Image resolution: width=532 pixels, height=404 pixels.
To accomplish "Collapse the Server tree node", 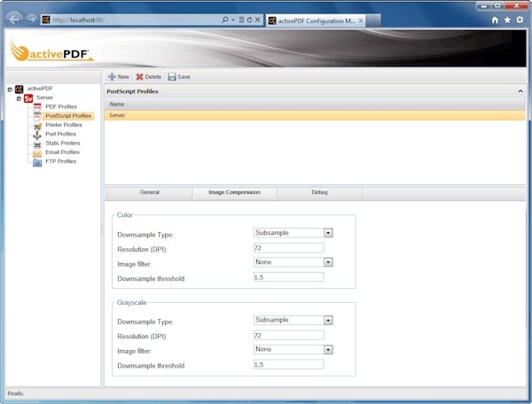I will point(19,98).
